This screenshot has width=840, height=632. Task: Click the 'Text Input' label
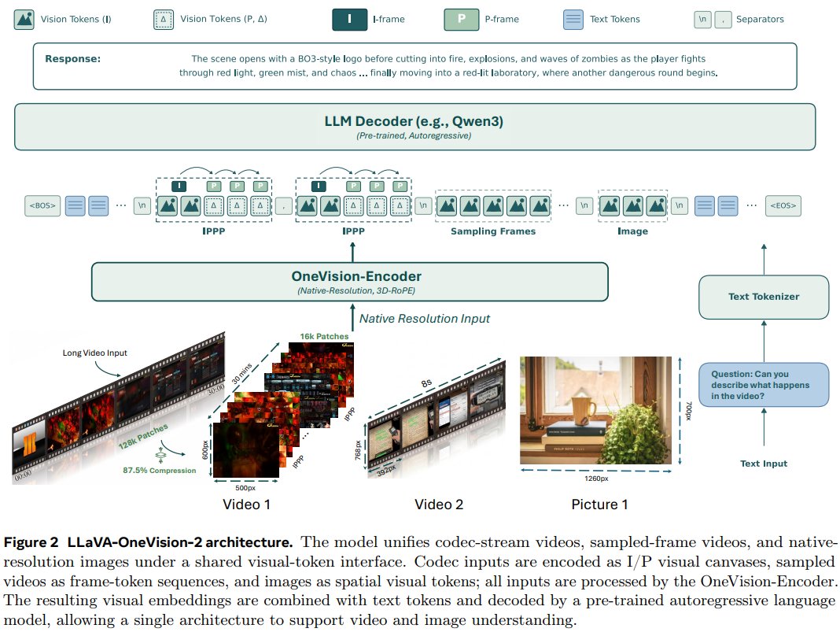click(764, 464)
